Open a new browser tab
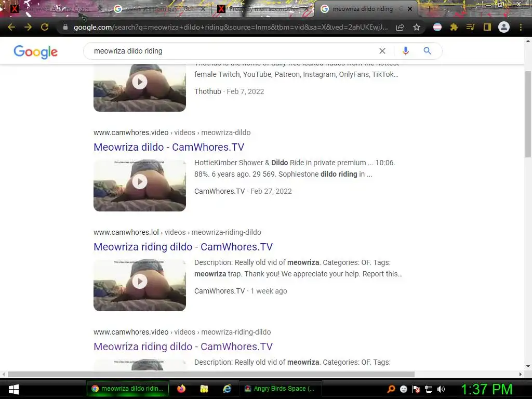The image size is (532, 399). coord(429,9)
